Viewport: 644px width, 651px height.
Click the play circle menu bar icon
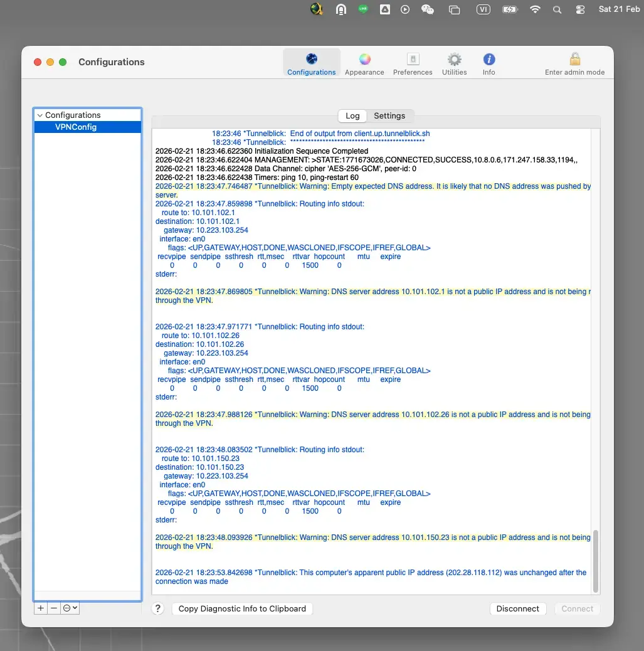[405, 9]
